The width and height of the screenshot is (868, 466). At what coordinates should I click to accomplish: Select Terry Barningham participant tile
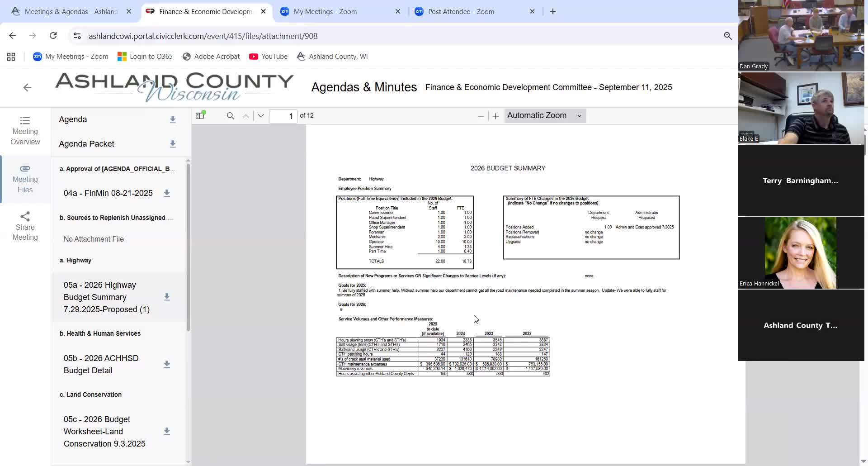click(801, 181)
